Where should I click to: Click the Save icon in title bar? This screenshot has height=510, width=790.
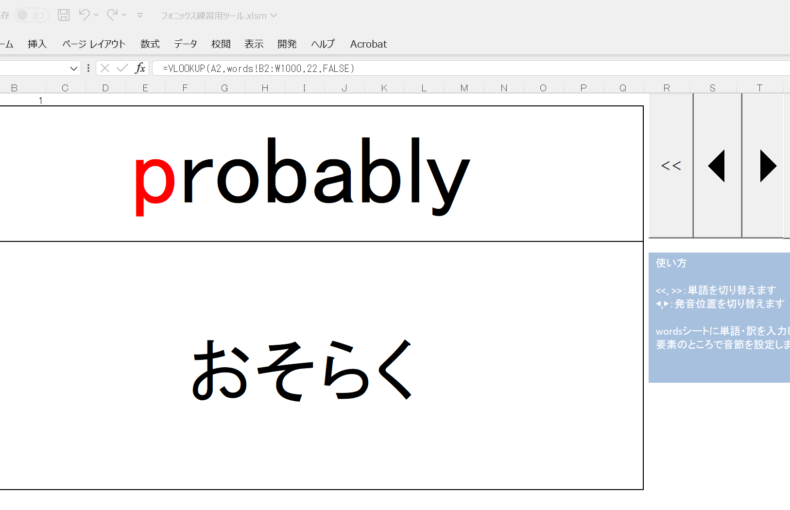64,15
